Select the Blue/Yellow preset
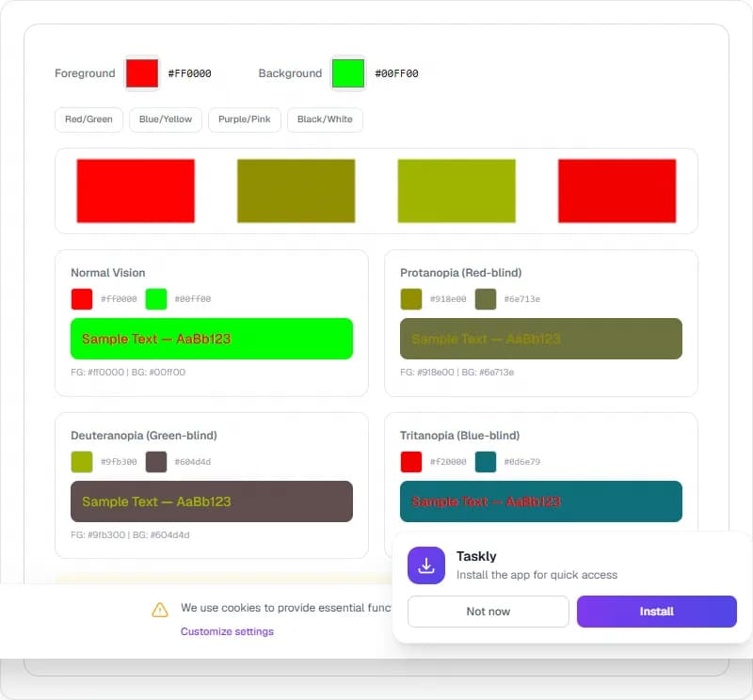The image size is (753, 700). click(x=166, y=119)
